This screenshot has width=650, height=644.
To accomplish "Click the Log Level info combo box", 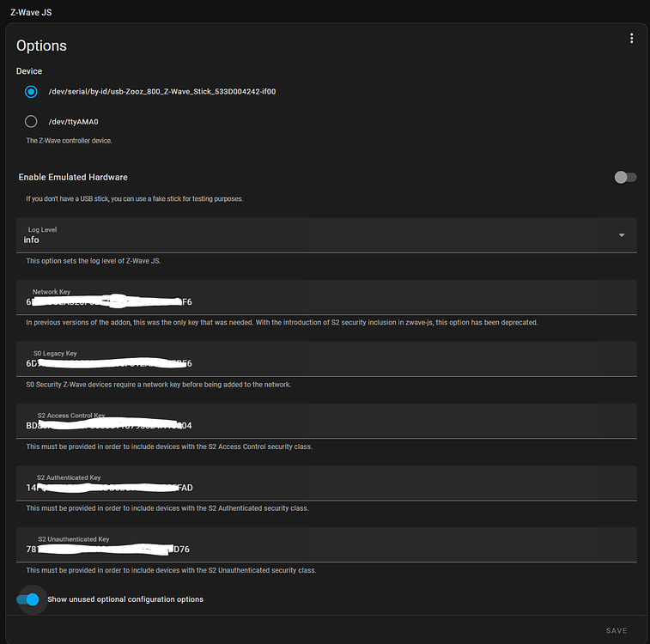I will click(318, 235).
